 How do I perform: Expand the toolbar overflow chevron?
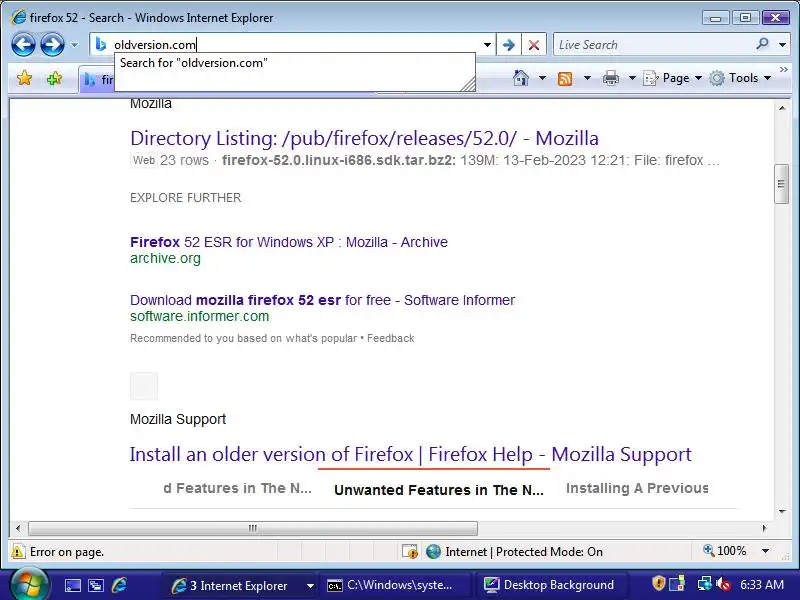point(784,69)
